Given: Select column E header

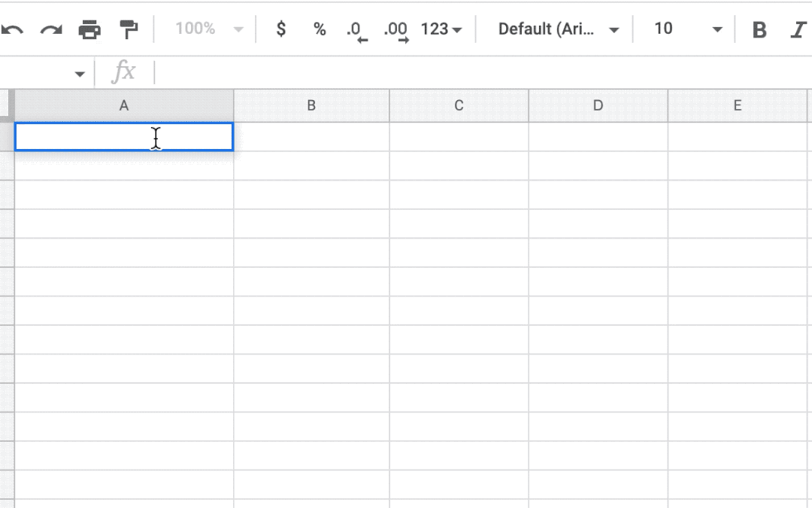Looking at the screenshot, I should [x=737, y=106].
